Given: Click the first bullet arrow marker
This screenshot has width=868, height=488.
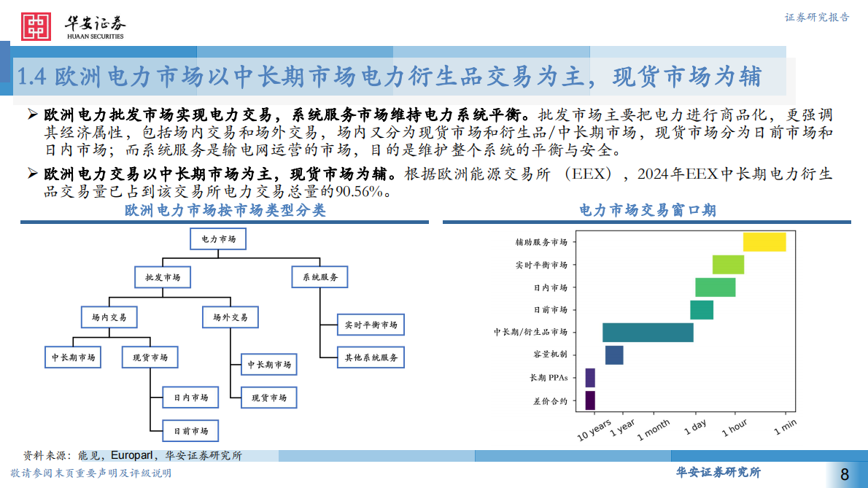Looking at the screenshot, I should 33,115.
